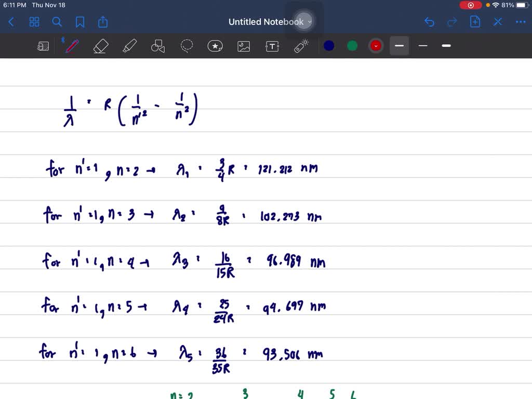Select the Highlighter tool
The width and height of the screenshot is (532, 399).
(x=129, y=46)
